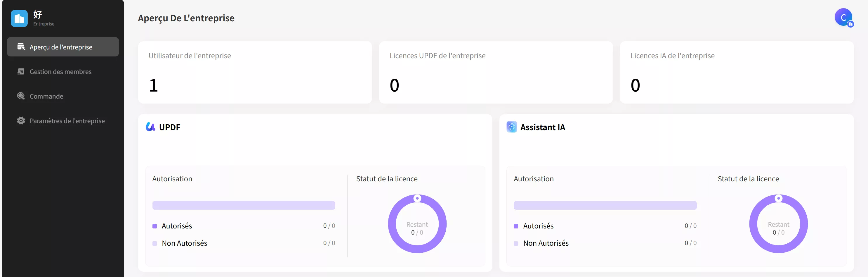Click UPDF Autorisés 0 / 0 value

coord(329,226)
